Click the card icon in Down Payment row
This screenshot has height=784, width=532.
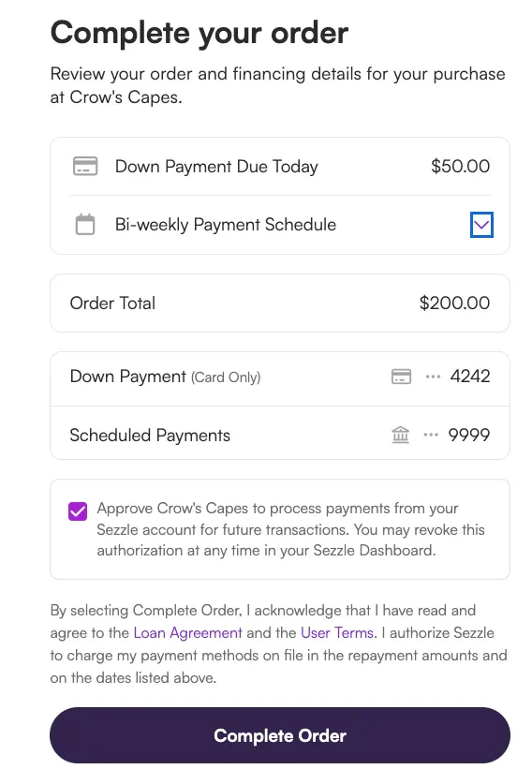[x=401, y=377]
